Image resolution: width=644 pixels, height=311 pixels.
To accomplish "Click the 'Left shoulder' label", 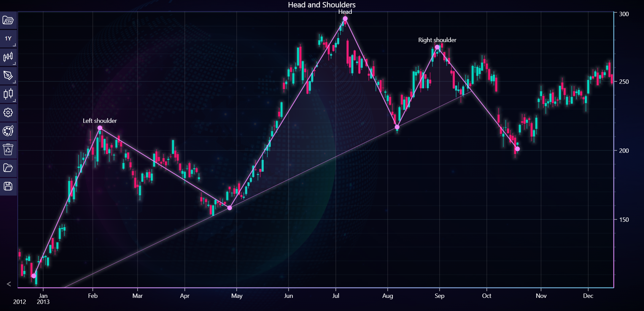I will 100,121.
